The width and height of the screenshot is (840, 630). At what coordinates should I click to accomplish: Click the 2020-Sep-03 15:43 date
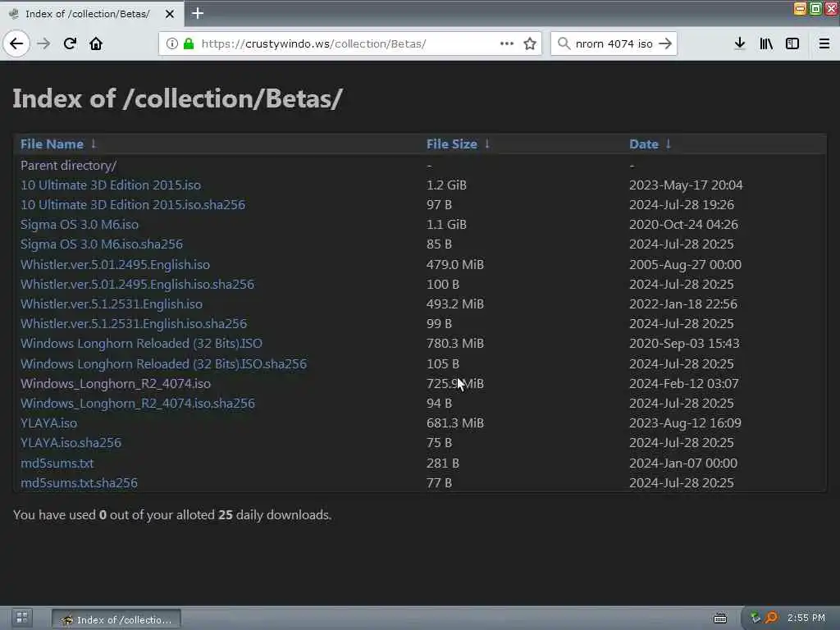(x=684, y=344)
